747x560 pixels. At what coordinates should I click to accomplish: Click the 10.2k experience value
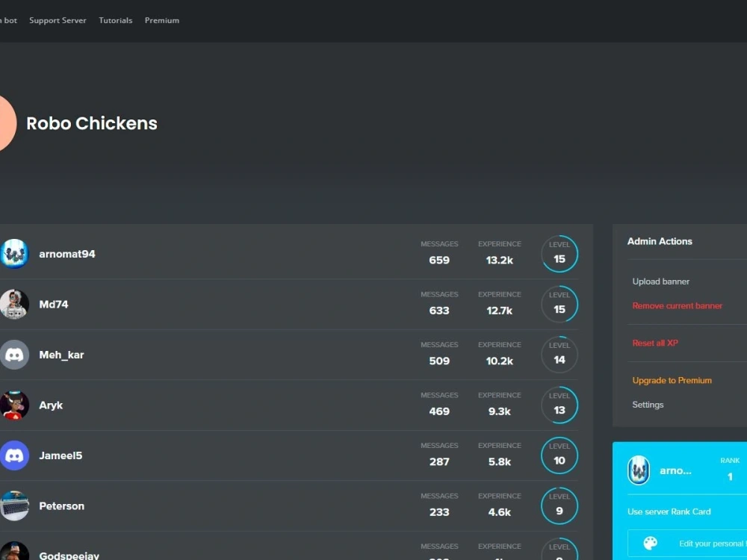pyautogui.click(x=499, y=361)
